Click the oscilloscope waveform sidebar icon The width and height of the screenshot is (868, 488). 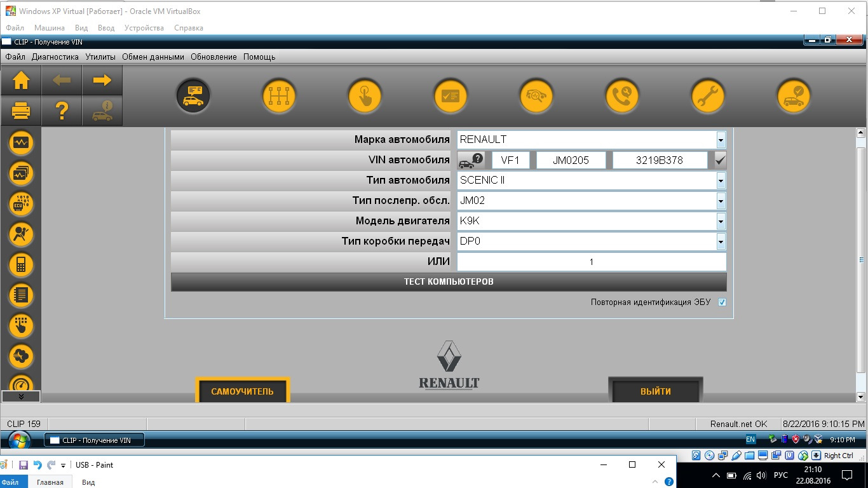pyautogui.click(x=21, y=143)
